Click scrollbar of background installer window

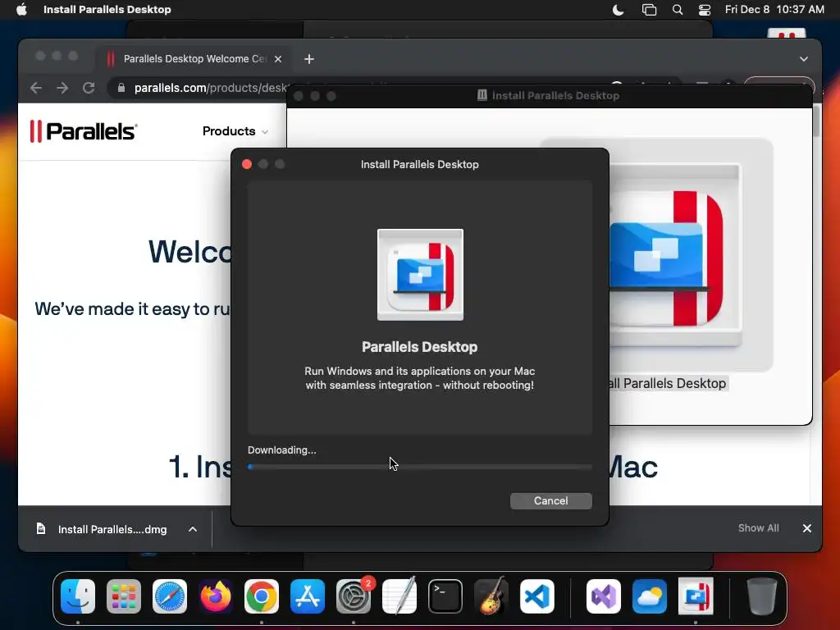tap(816, 122)
